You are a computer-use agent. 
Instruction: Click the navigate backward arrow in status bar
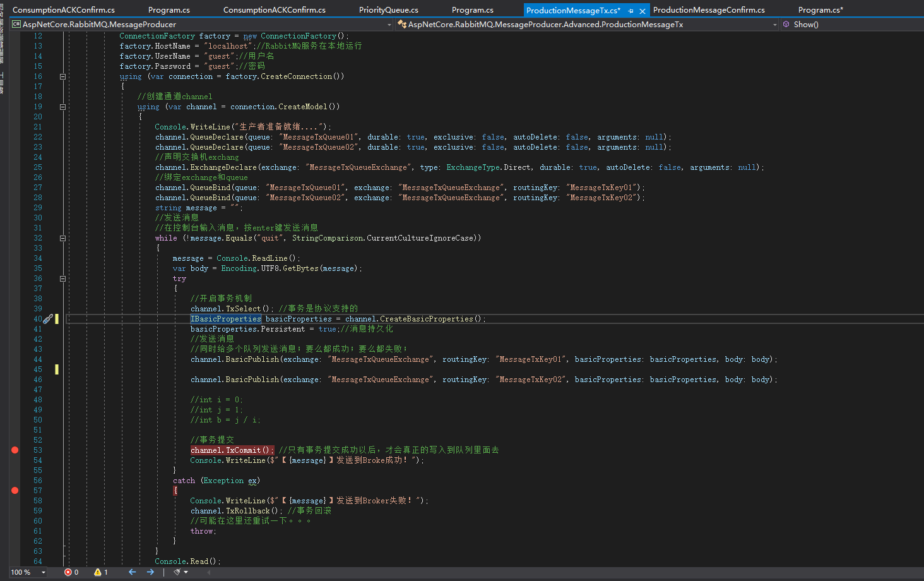[131, 572]
